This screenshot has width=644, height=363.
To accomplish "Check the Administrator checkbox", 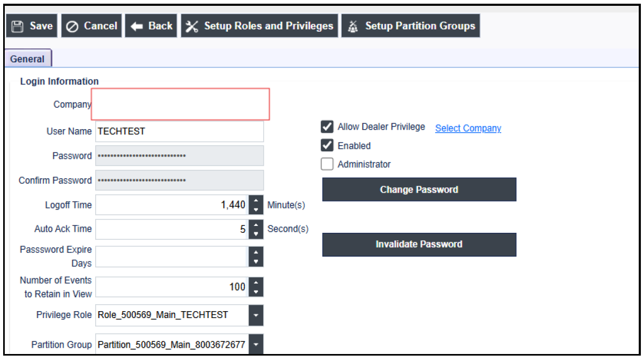I will click(327, 164).
